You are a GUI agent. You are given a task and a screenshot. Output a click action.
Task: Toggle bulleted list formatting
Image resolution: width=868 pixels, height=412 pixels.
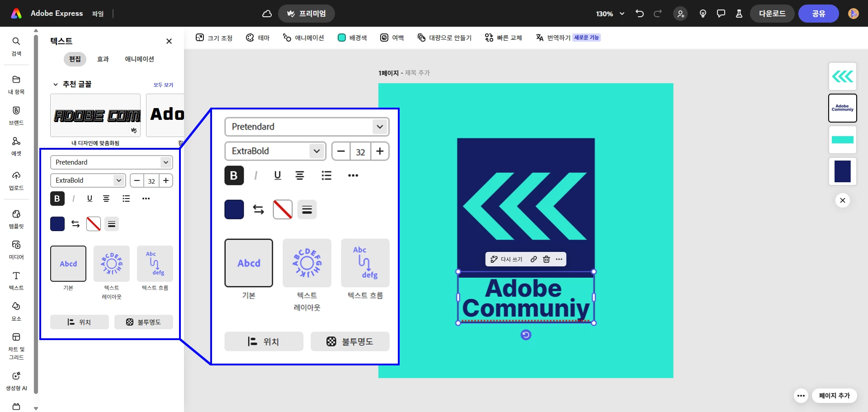tap(126, 199)
